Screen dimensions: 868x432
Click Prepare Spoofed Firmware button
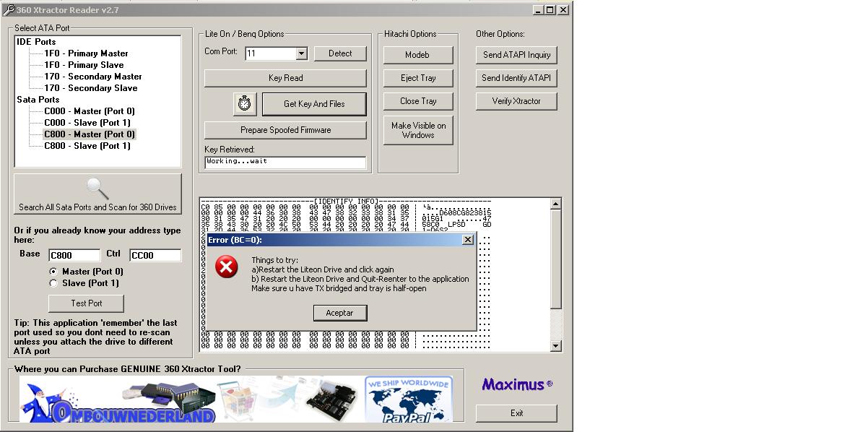click(x=285, y=130)
